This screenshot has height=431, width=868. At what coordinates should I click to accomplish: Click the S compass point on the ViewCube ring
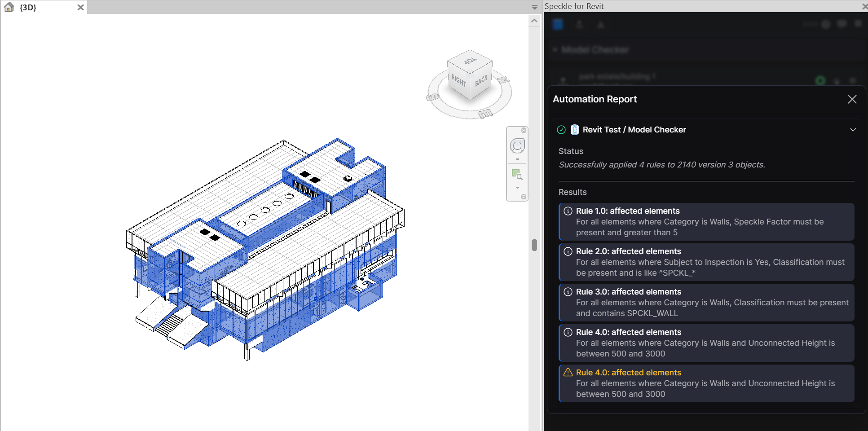432,97
